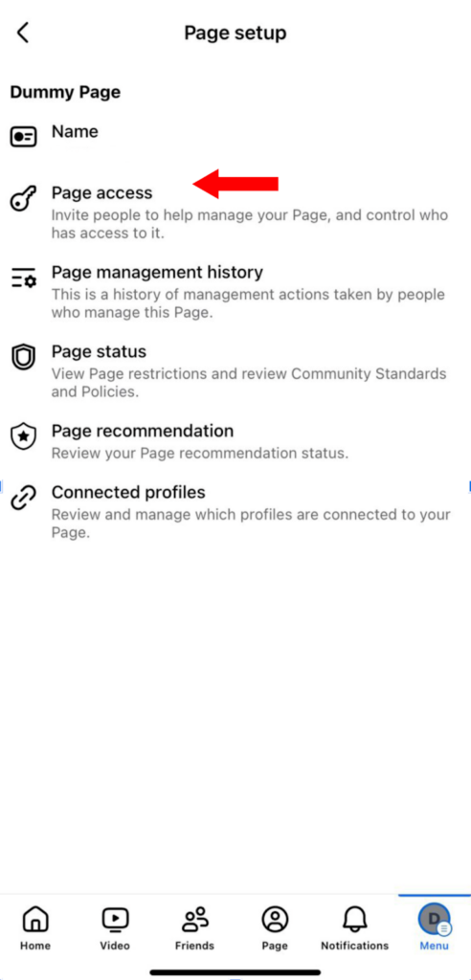The width and height of the screenshot is (471, 980).
Task: Tap the chain link Connected profiles icon
Action: (x=24, y=499)
